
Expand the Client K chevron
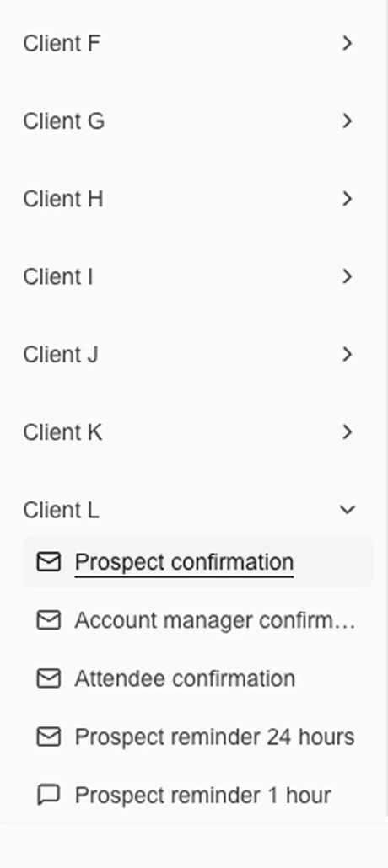point(347,431)
